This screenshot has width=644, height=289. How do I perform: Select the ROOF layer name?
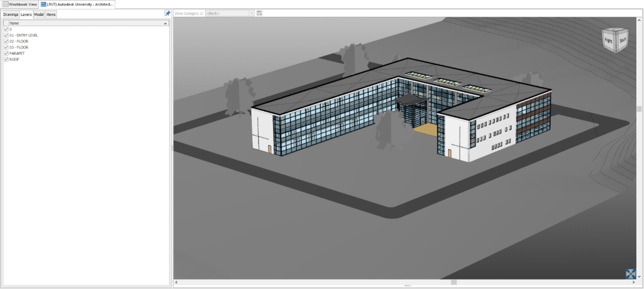click(x=14, y=59)
